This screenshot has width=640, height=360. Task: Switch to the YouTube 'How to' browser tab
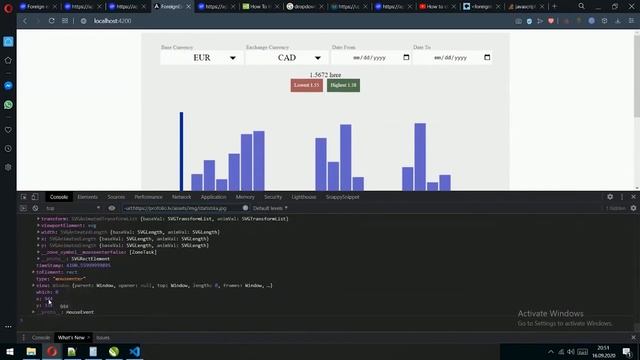click(437, 7)
